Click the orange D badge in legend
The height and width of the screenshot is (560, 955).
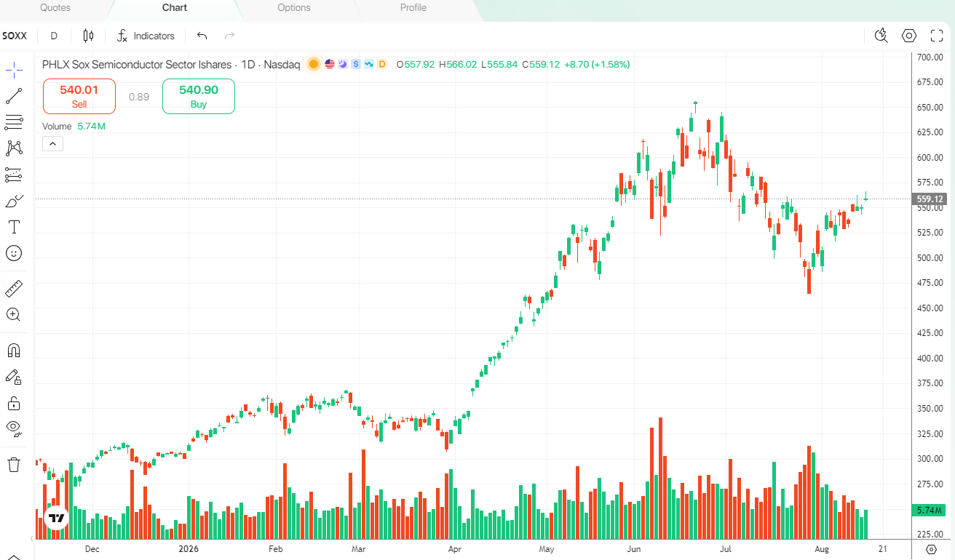coord(382,64)
